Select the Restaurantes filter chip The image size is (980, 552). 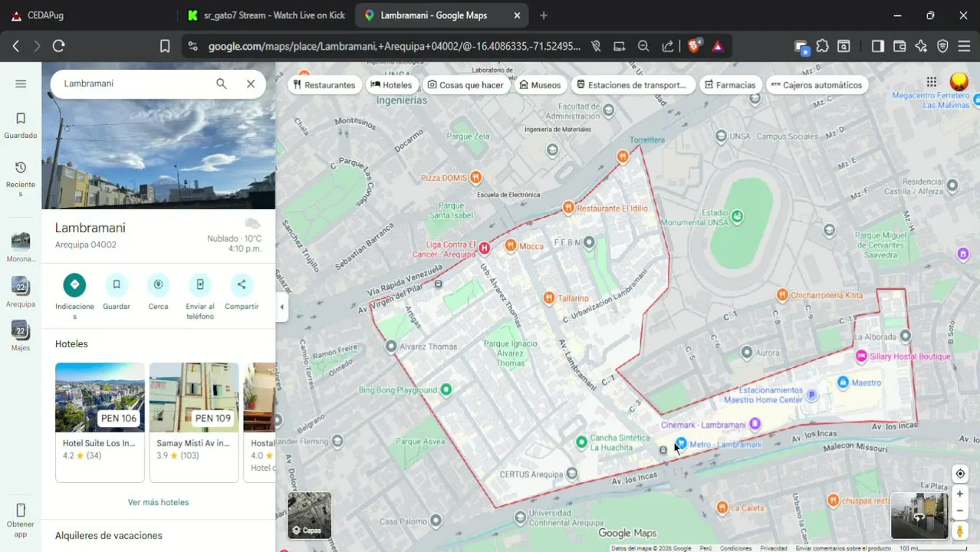pos(324,85)
